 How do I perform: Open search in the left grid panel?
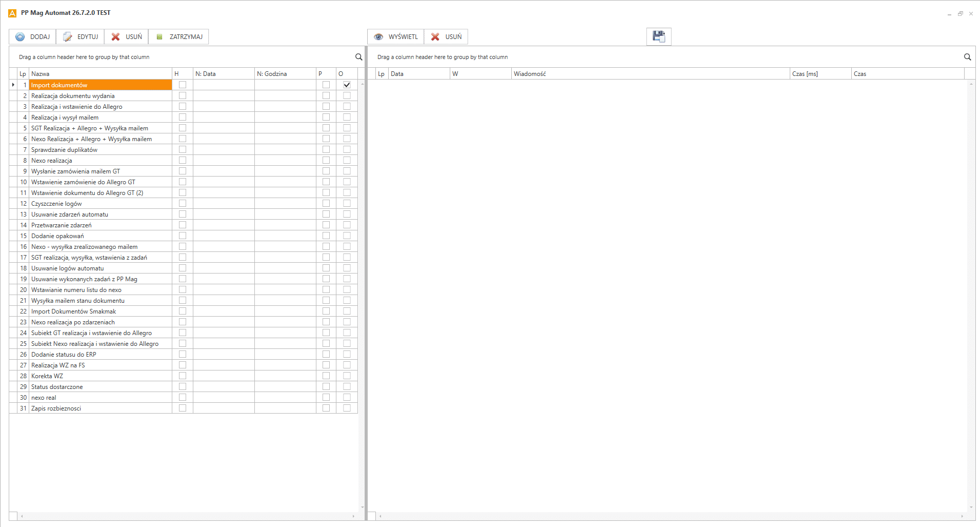tap(358, 57)
